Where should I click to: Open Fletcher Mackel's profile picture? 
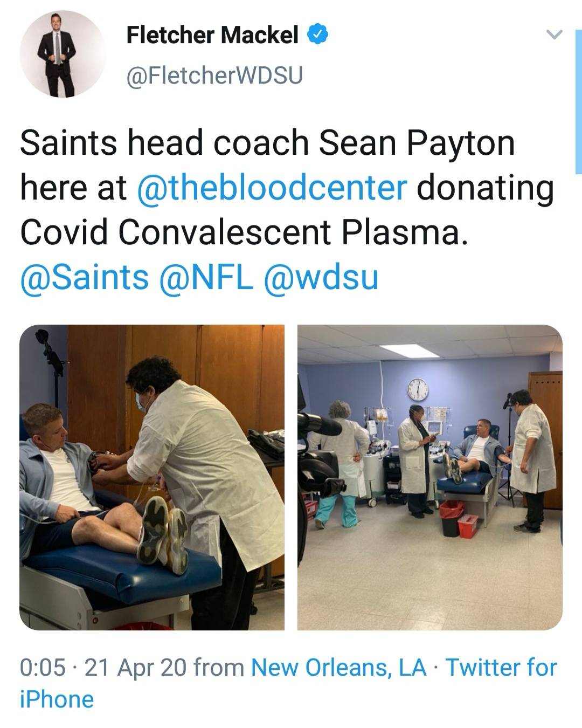(x=62, y=54)
